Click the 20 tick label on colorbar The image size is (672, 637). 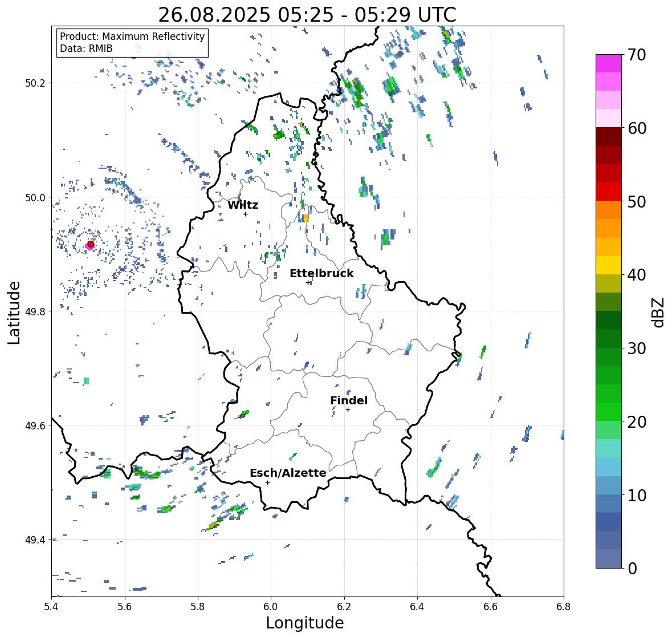tap(637, 421)
